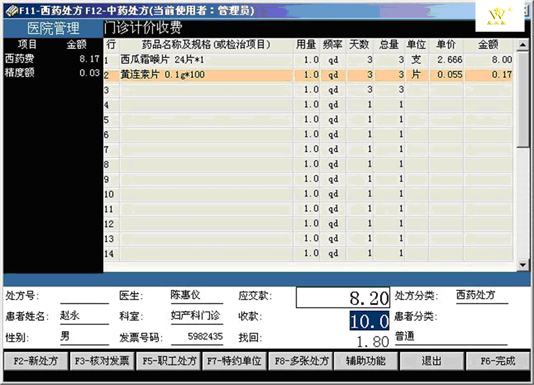Open the 辅助功能 menu button
The height and width of the screenshot is (385, 534).
(x=366, y=360)
